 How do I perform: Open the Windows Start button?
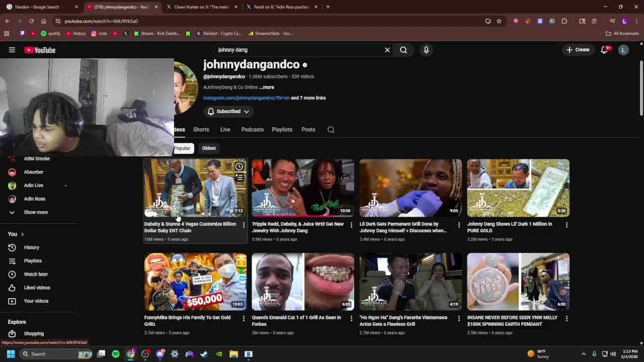(11, 354)
